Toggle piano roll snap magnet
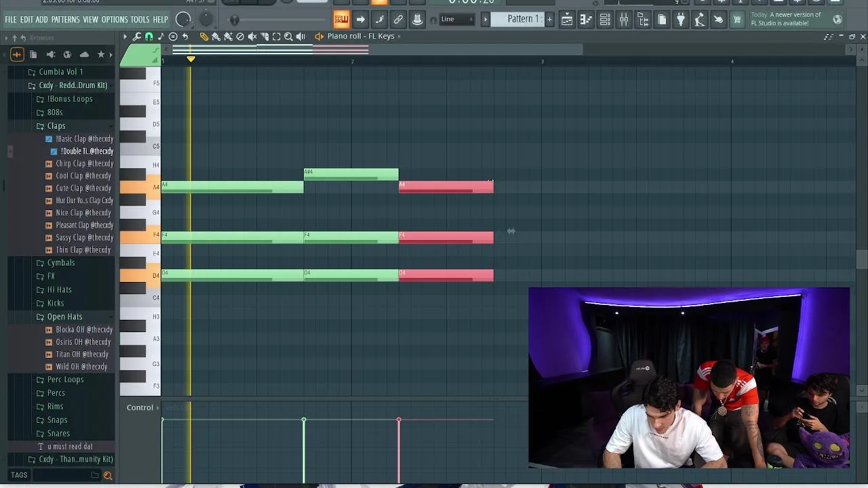The width and height of the screenshot is (868, 488). [149, 37]
